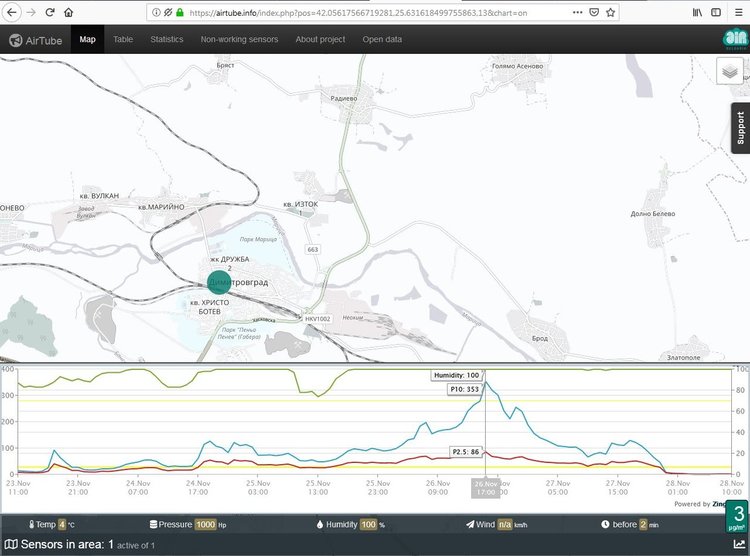Open the About project page
This screenshot has width=750, height=556.
[x=320, y=39]
